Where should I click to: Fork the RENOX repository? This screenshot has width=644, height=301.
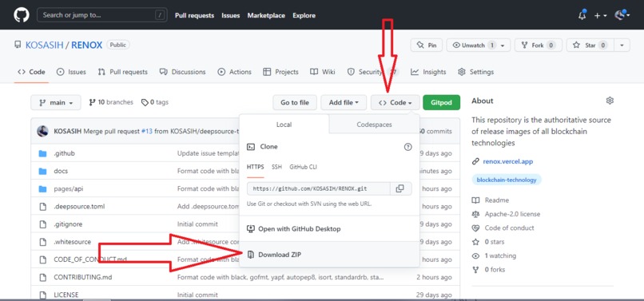coord(538,46)
